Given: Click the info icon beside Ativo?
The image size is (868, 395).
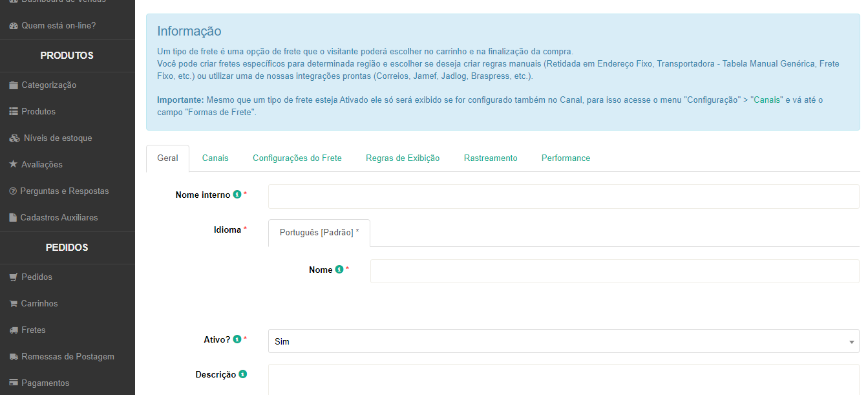Looking at the screenshot, I should (x=237, y=339).
